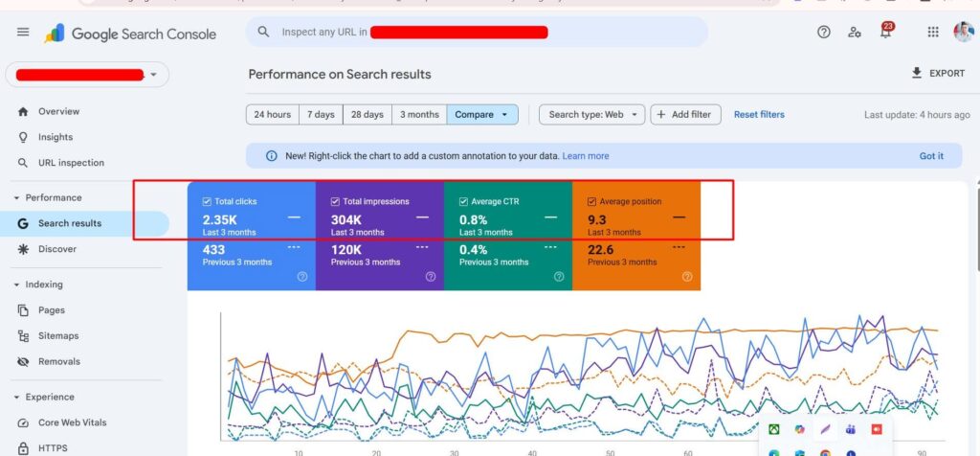Open Search type: Web dropdown
This screenshot has height=456, width=980.
tap(591, 115)
